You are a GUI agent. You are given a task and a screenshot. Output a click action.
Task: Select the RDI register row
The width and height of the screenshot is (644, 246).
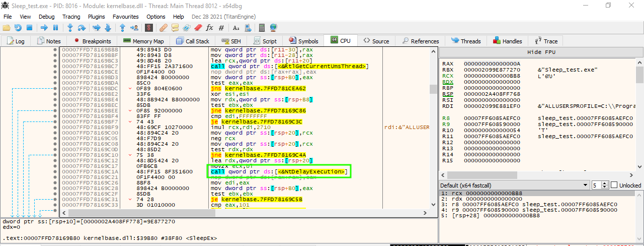click(x=537, y=106)
